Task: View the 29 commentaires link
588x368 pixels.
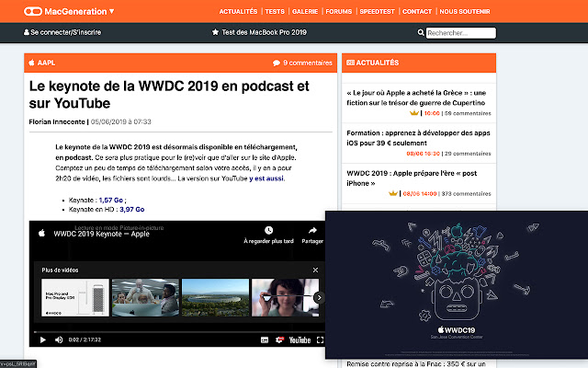Action: [x=468, y=154]
